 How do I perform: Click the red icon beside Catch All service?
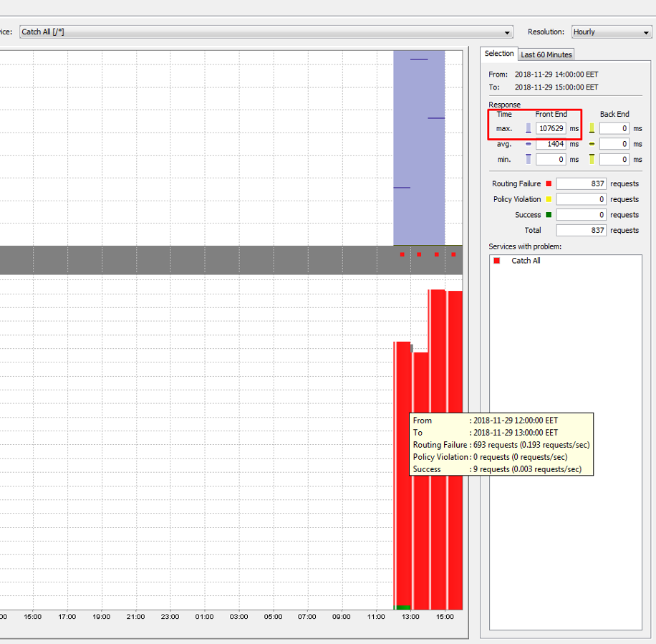496,261
